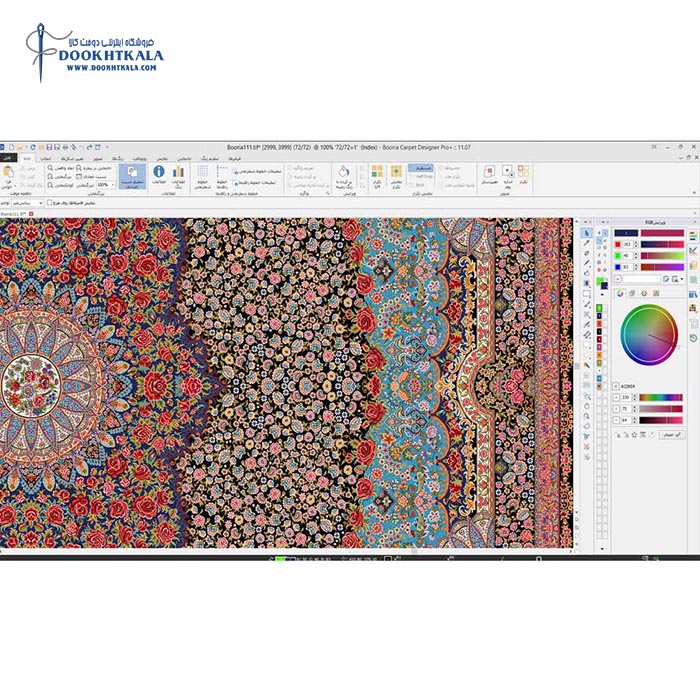Click the New document icon in quick access toolbar

coord(12,147)
